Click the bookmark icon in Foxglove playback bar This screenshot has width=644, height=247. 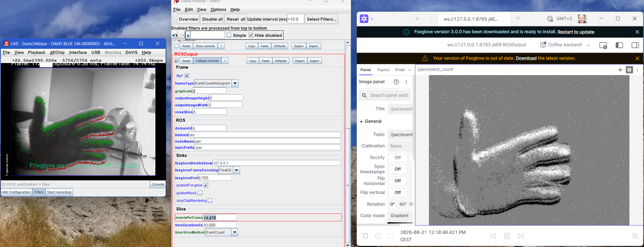click(x=365, y=236)
